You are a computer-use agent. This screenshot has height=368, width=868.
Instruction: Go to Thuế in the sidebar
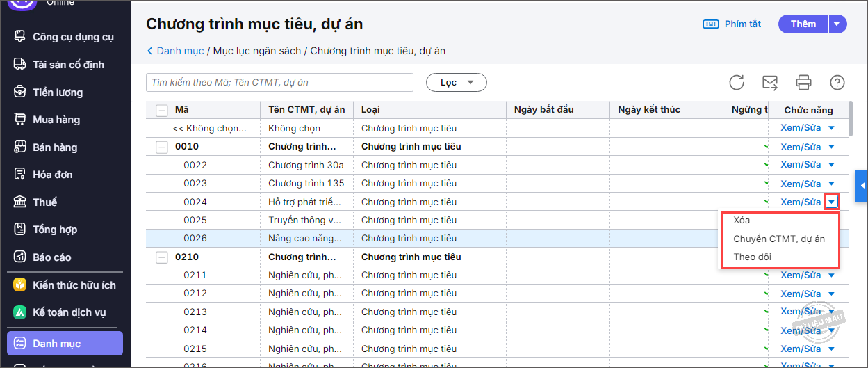point(44,202)
